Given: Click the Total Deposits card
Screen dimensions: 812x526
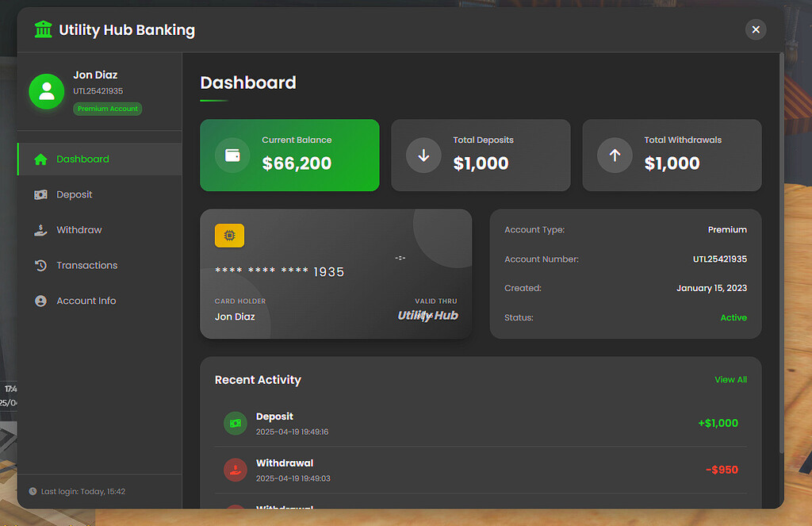Looking at the screenshot, I should [481, 155].
